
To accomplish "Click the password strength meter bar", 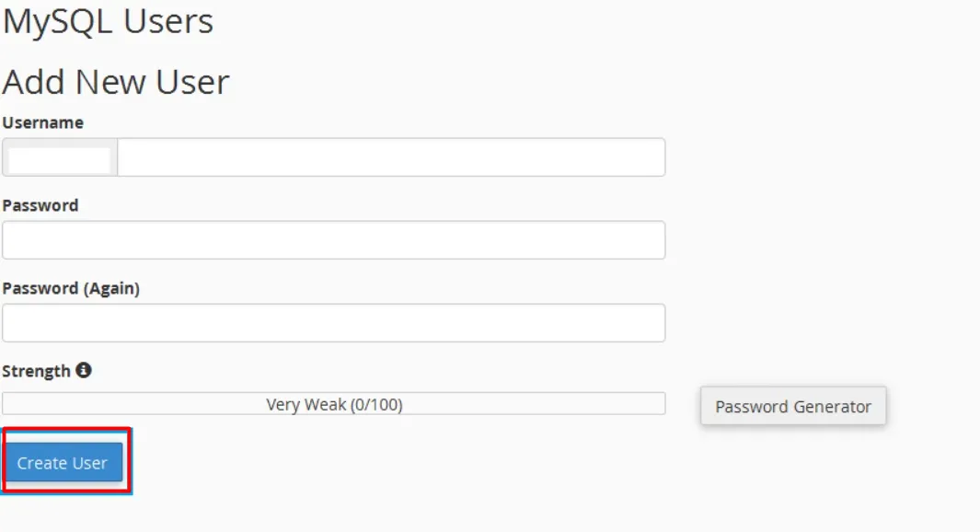I will click(334, 404).
